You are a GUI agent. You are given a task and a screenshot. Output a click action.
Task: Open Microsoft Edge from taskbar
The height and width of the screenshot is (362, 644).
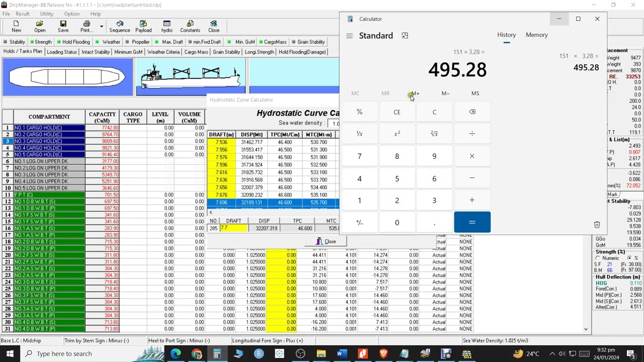(x=175, y=353)
